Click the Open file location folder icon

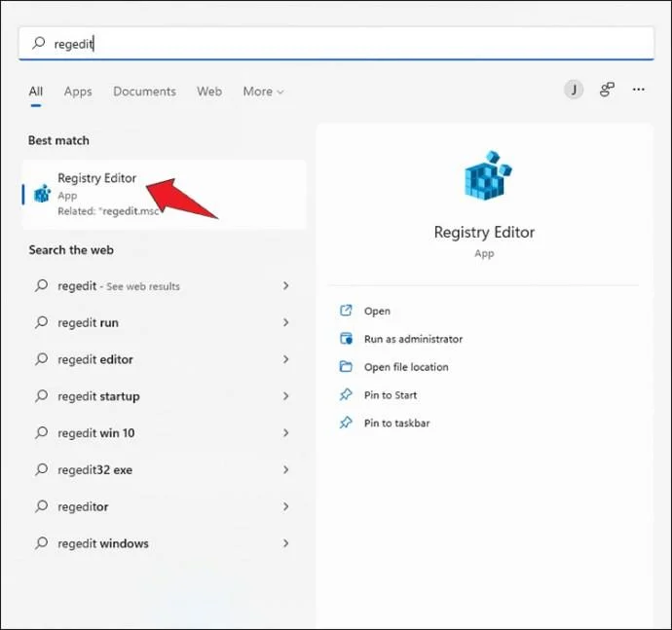pos(346,366)
